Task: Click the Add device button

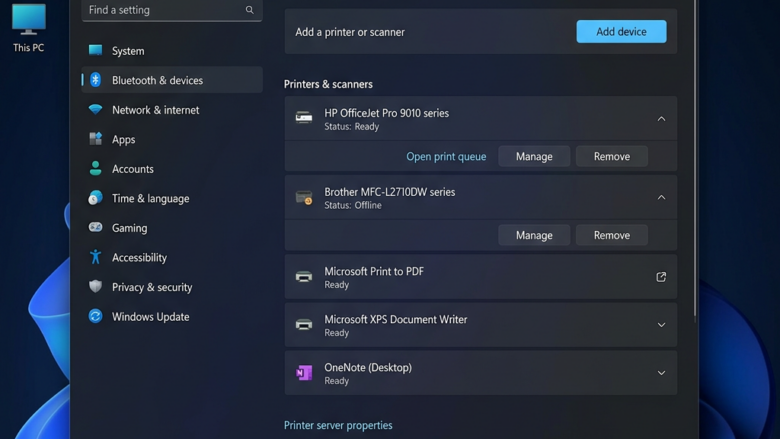Action: pos(621,31)
